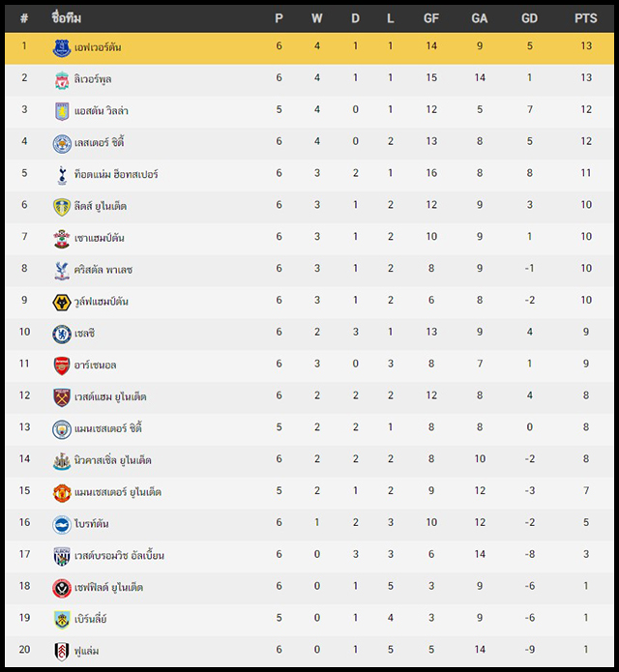
Task: Click the Wolverhampton wolf crest icon
Action: (62, 302)
